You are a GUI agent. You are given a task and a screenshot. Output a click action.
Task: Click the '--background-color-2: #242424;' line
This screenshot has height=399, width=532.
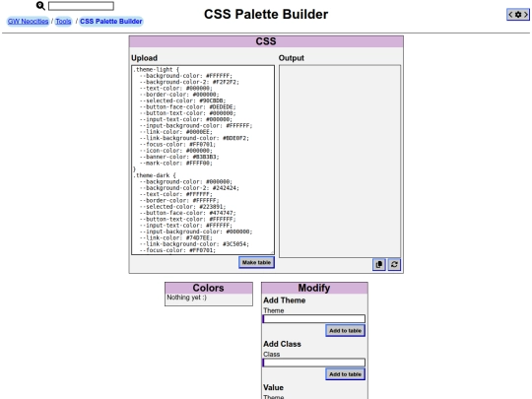[189, 187]
